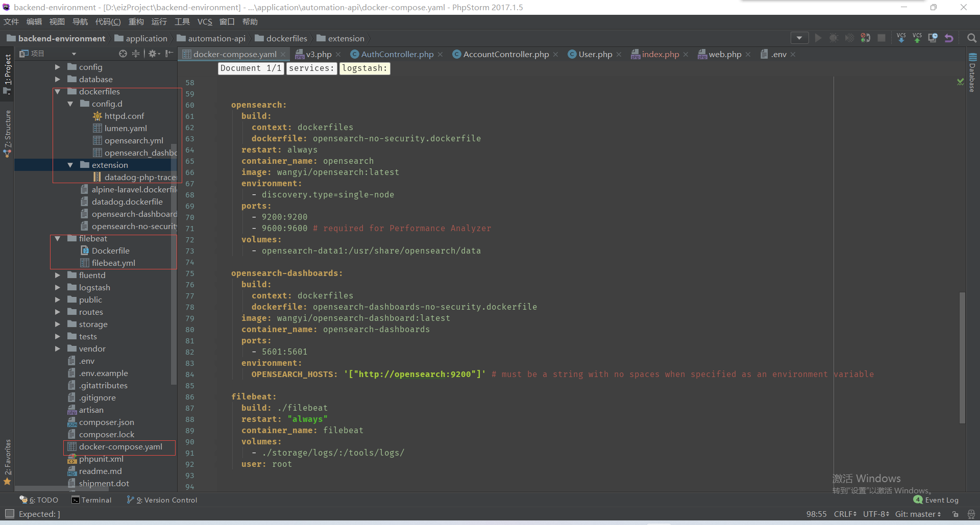Run the current configuration with the Run icon
Image resolution: width=980 pixels, height=525 pixels.
(818, 38)
